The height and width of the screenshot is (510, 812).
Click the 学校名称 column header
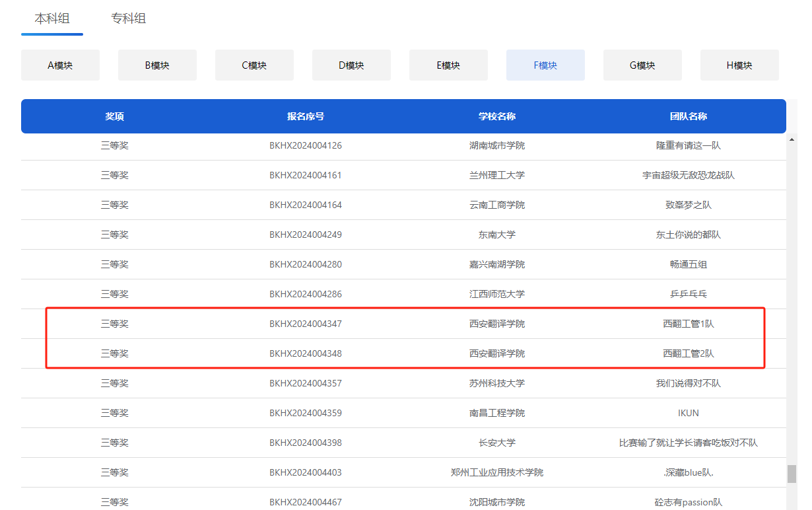point(497,116)
